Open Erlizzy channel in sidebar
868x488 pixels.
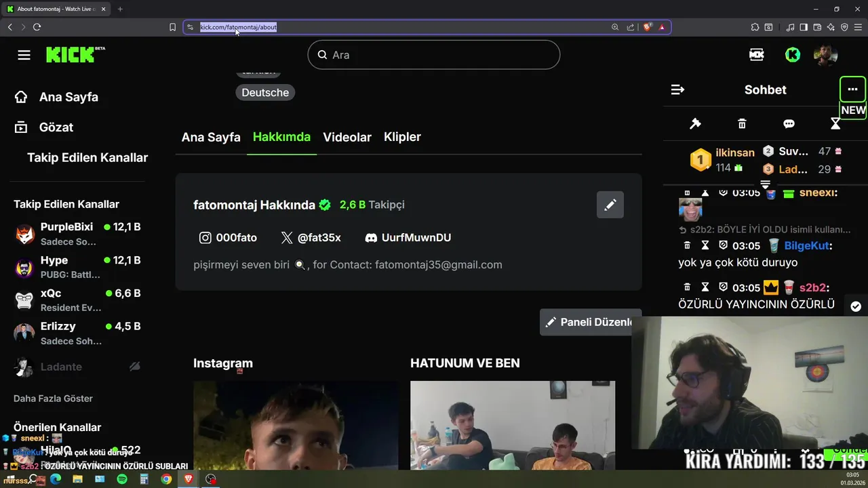pyautogui.click(x=78, y=333)
